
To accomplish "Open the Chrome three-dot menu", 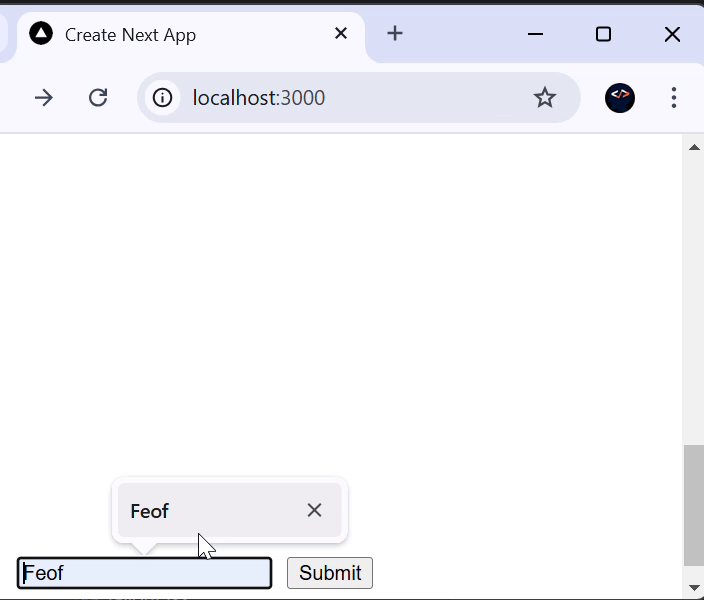I will [673, 97].
